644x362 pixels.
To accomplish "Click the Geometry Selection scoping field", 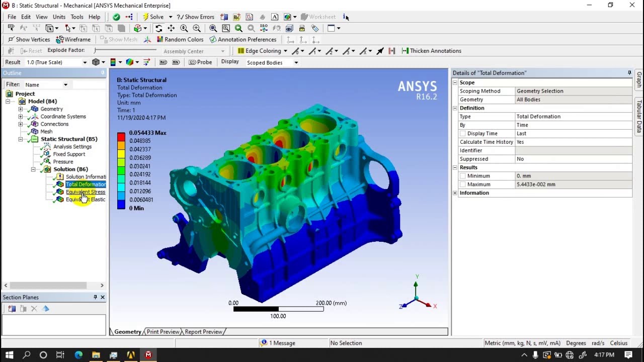I will (574, 91).
